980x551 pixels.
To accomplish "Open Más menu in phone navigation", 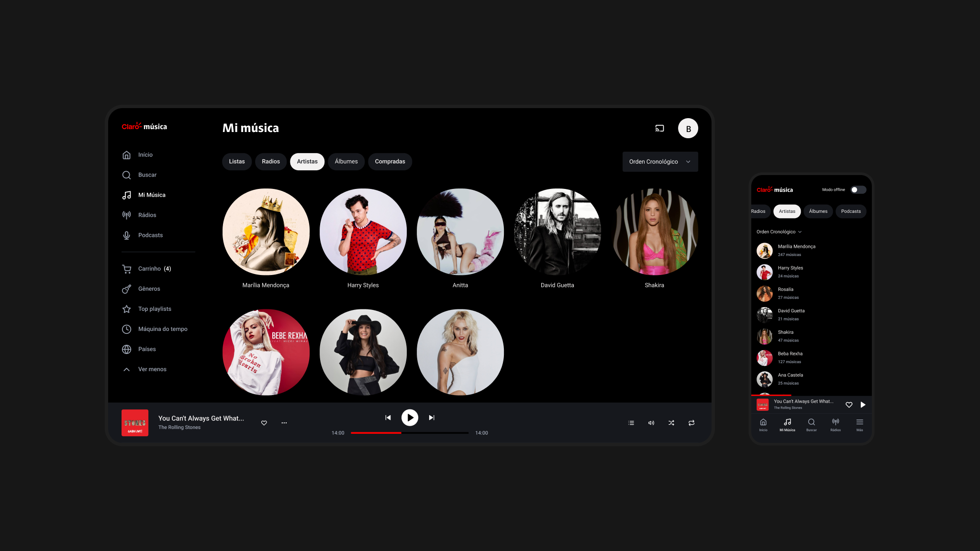I will click(x=860, y=425).
